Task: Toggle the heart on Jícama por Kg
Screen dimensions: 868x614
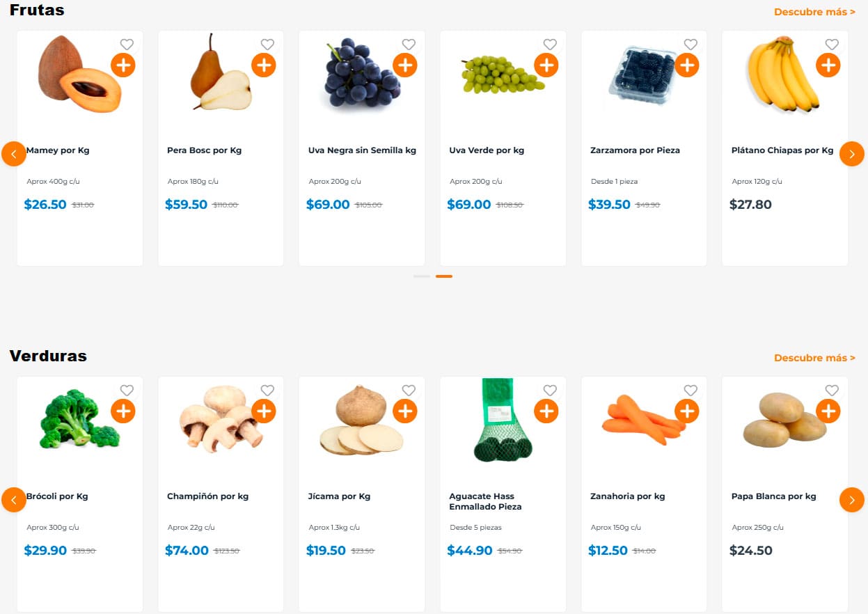Action: [409, 391]
